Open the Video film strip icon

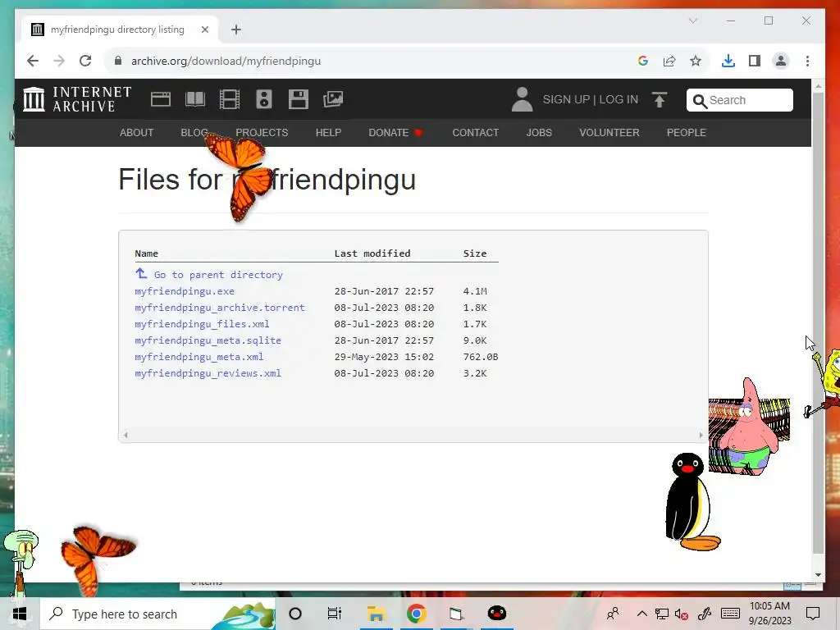(x=230, y=99)
